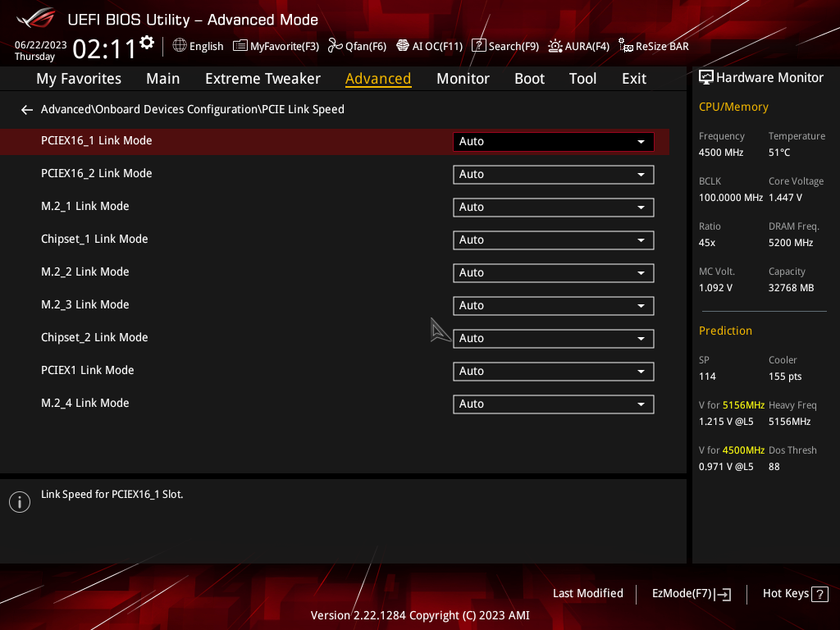This screenshot has height=630, width=840.
Task: Select PCIEX16_1 Link Mode label
Action: [97, 140]
